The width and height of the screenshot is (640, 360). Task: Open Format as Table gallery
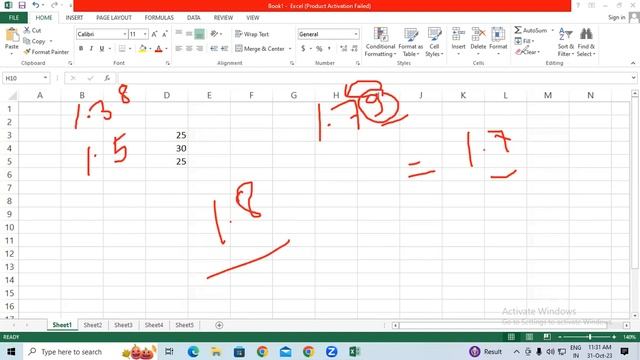click(x=411, y=42)
